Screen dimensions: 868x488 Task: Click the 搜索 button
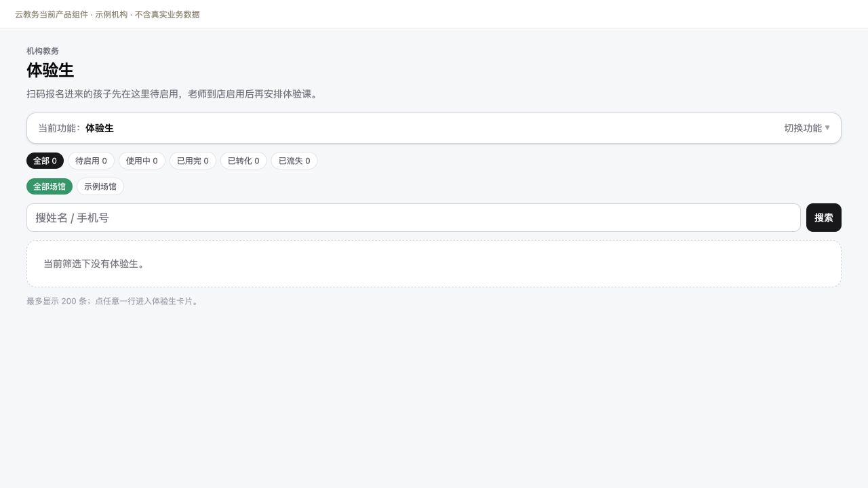click(824, 218)
